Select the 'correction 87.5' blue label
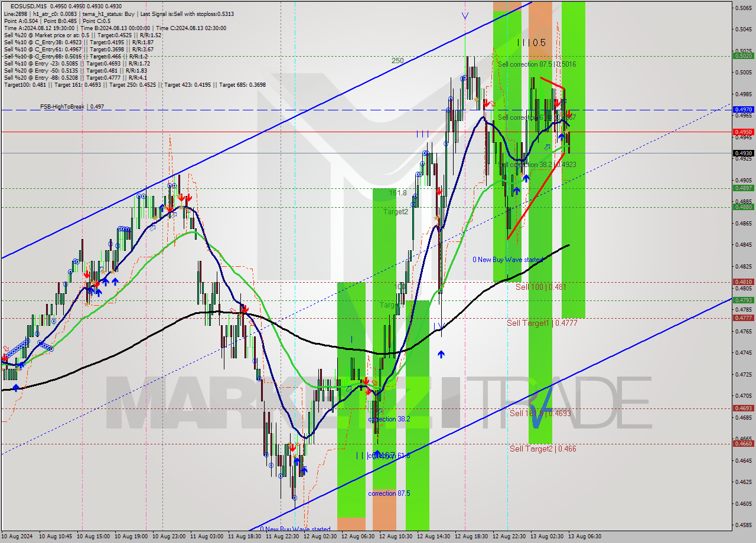This screenshot has width=756, height=543. pos(389,493)
